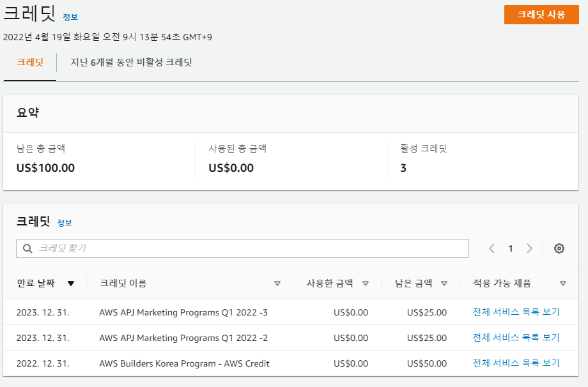Click expiry date of Q1 2022 -3 row
Image resolution: width=588 pixels, height=387 pixels.
(x=43, y=312)
